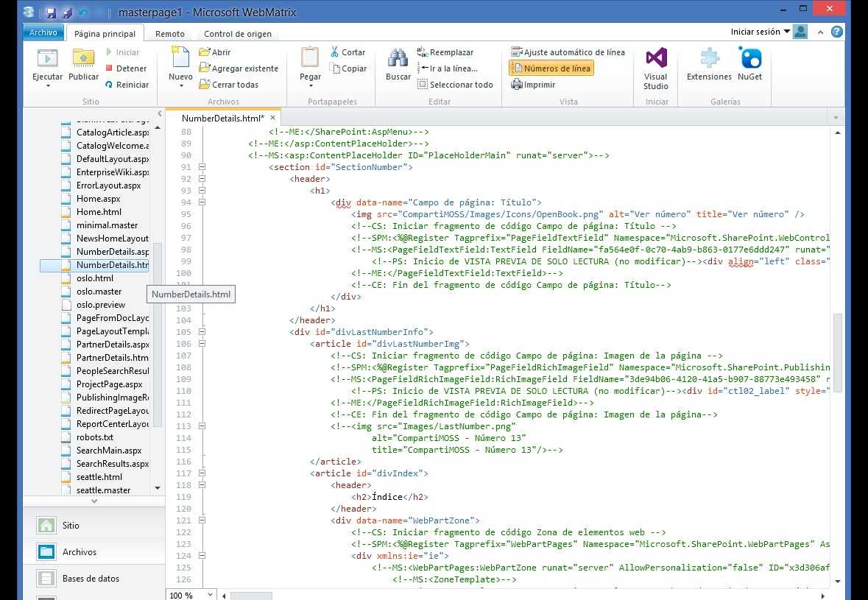The image size is (868, 600).
Task: Select ErrorLayout.aspx in file tree
Action: (108, 186)
